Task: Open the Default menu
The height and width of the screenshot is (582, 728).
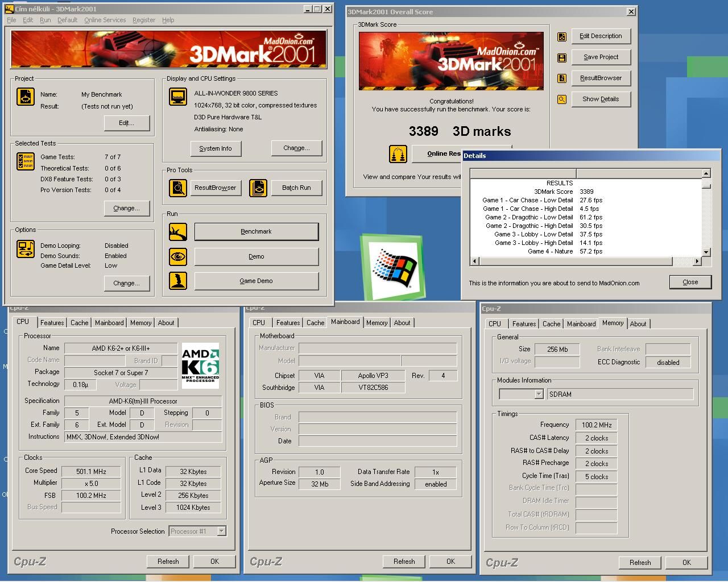Action: point(67,20)
